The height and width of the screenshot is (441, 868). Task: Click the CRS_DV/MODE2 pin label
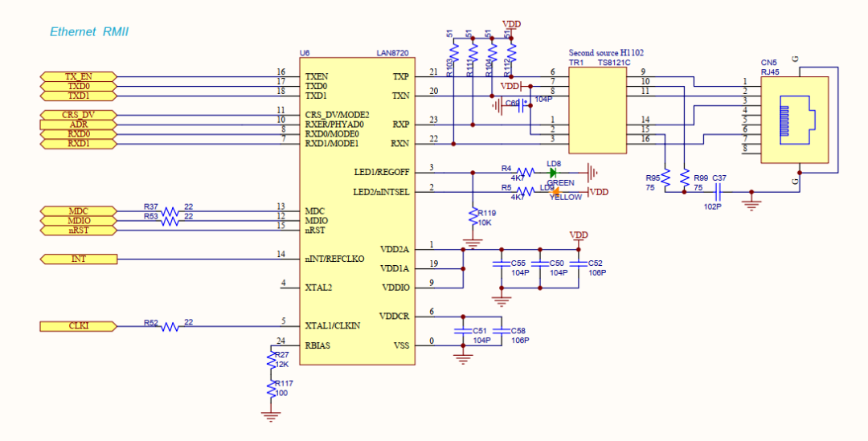tap(337, 115)
